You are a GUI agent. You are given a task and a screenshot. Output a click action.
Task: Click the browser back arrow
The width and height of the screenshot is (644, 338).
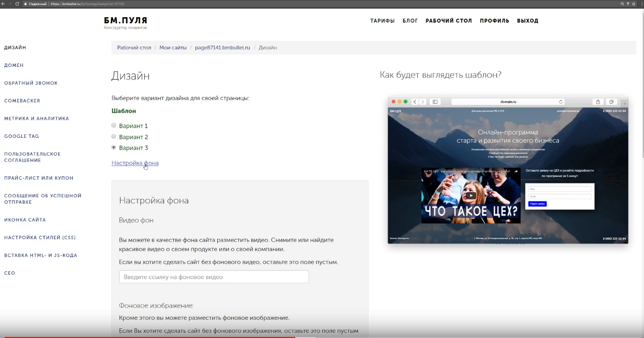3,4
